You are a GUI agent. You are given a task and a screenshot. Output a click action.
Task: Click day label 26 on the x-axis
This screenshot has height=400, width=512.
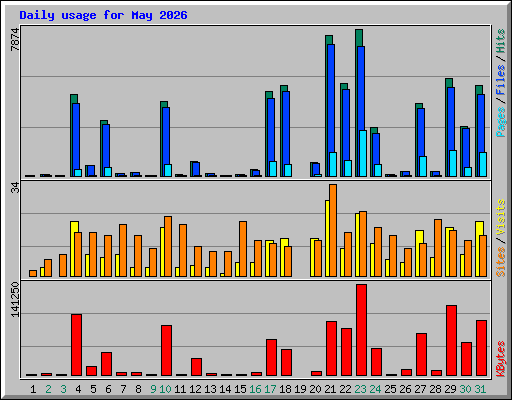(405, 389)
